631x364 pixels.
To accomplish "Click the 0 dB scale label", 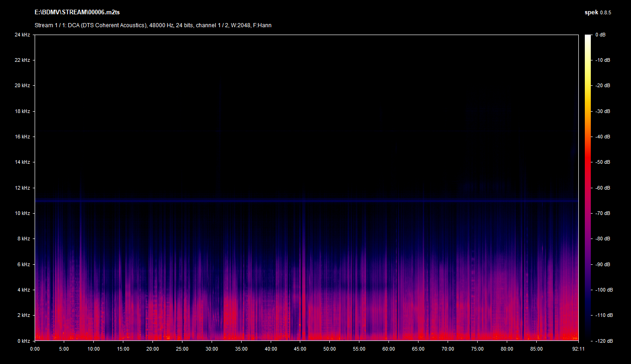I will click(x=600, y=35).
